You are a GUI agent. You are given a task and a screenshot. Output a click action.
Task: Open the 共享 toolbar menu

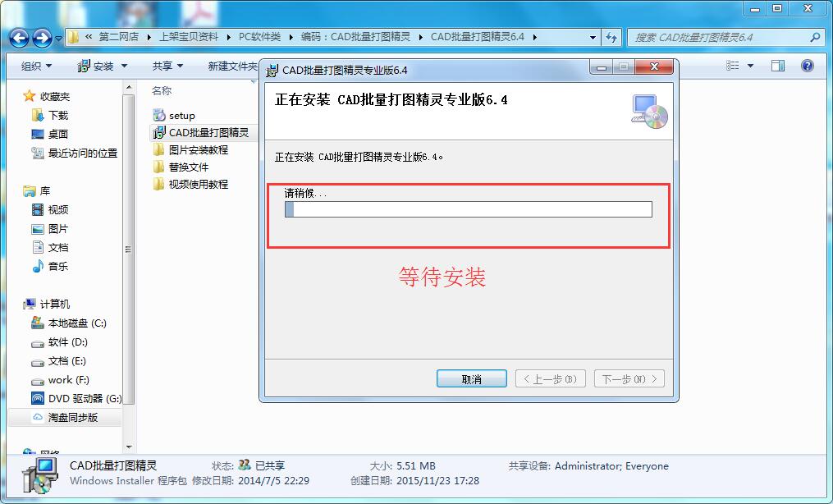167,66
